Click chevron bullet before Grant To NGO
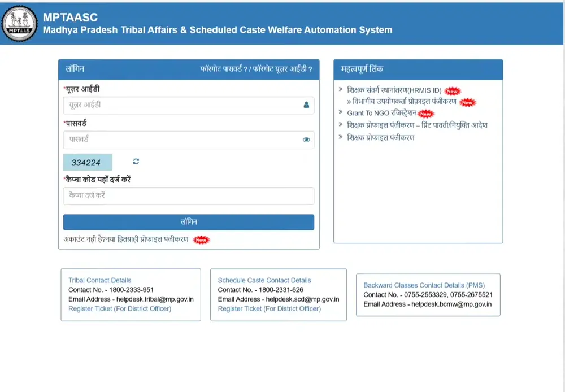Image resolution: width=565 pixels, height=392 pixels. point(341,112)
